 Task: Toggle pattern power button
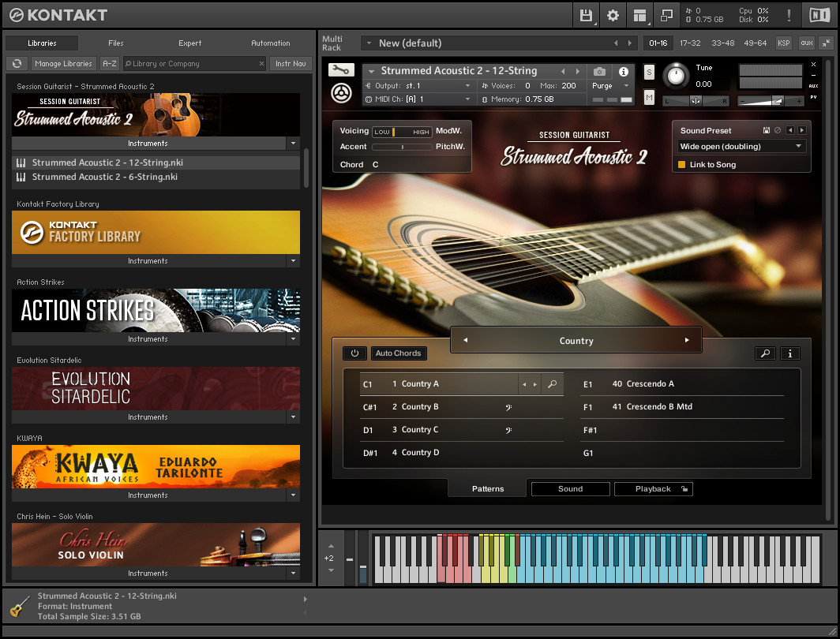[354, 353]
